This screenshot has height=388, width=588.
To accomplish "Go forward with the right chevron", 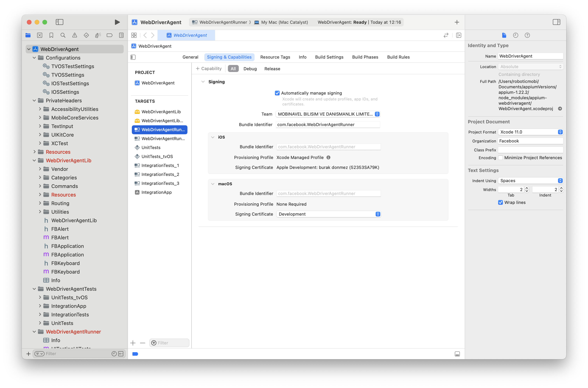I will pyautogui.click(x=153, y=35).
